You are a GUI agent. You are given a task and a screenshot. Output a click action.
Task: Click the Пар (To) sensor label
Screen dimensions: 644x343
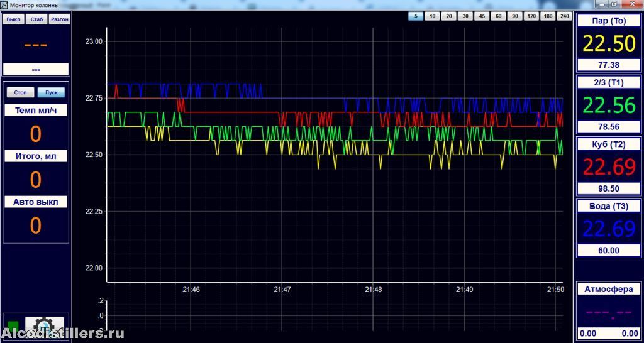609,21
